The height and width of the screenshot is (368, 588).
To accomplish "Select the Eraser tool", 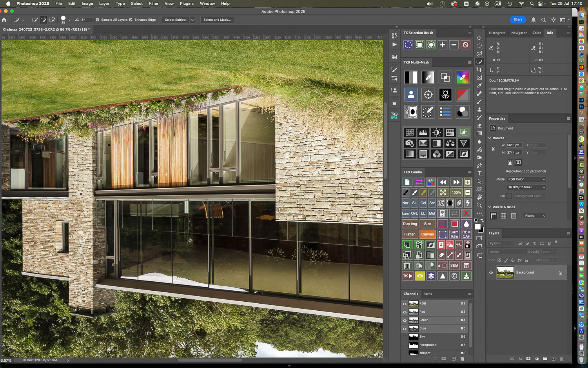I will click(x=479, y=126).
